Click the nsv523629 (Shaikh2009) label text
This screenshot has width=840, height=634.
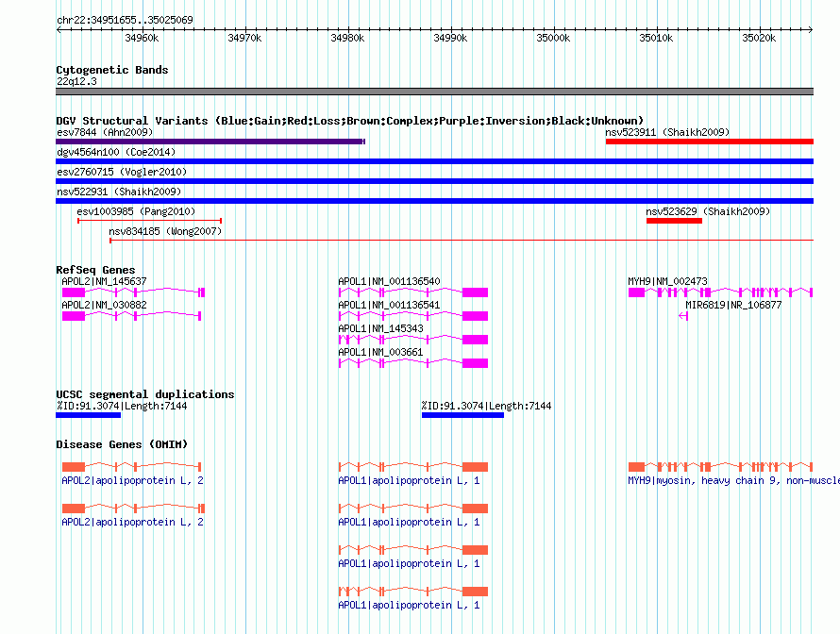coord(708,211)
